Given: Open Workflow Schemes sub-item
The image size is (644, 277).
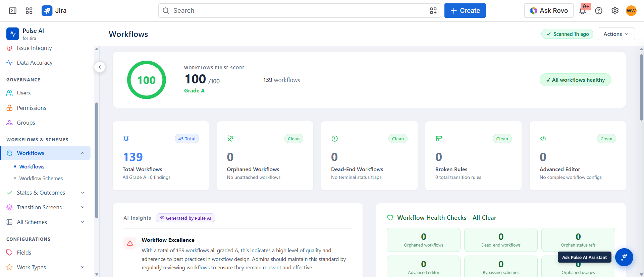Looking at the screenshot, I should tap(41, 179).
